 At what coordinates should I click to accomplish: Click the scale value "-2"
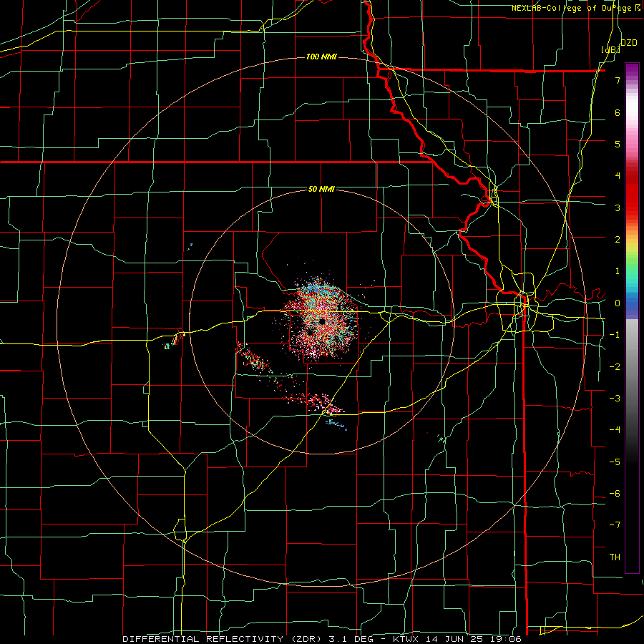(615, 367)
